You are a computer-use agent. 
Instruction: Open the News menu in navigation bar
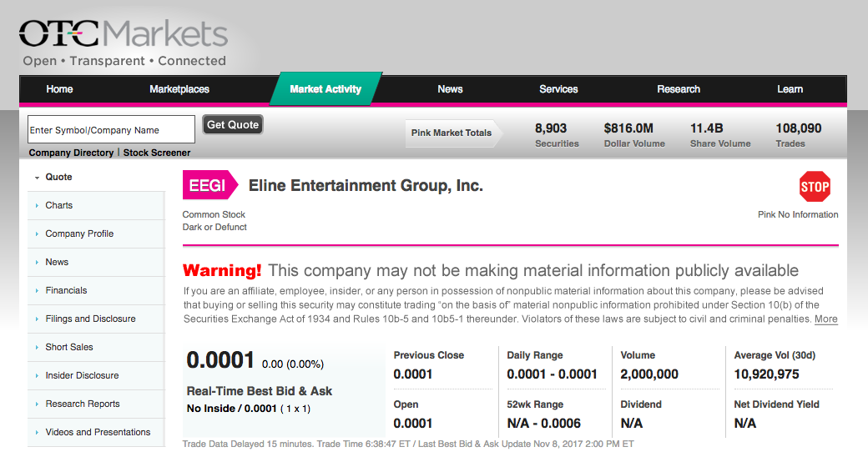tap(450, 89)
